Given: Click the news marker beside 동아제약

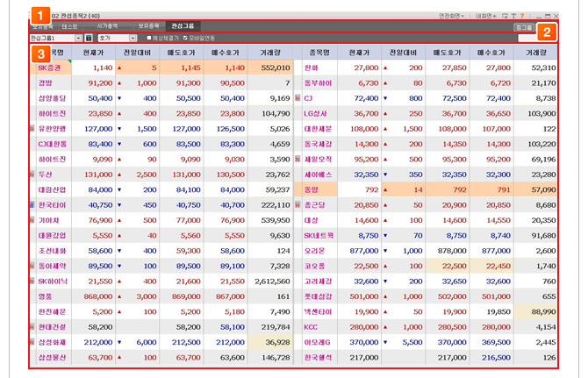Looking at the screenshot, I should click(32, 266).
